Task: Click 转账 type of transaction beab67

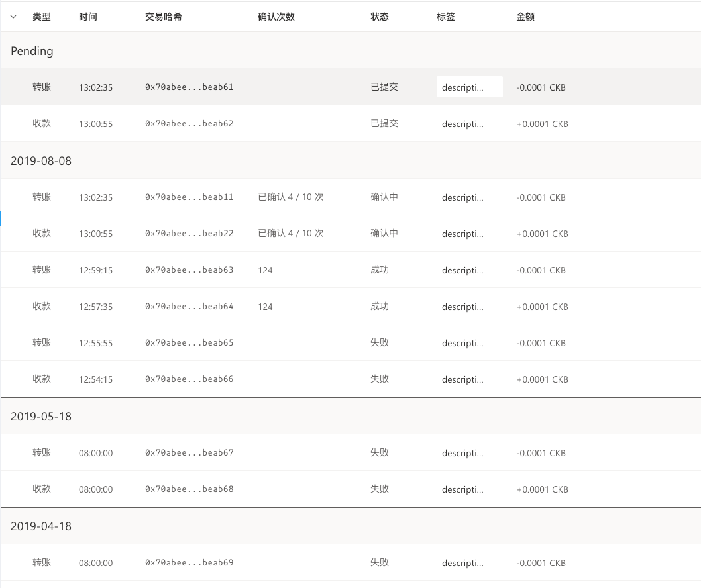Action: pos(42,453)
